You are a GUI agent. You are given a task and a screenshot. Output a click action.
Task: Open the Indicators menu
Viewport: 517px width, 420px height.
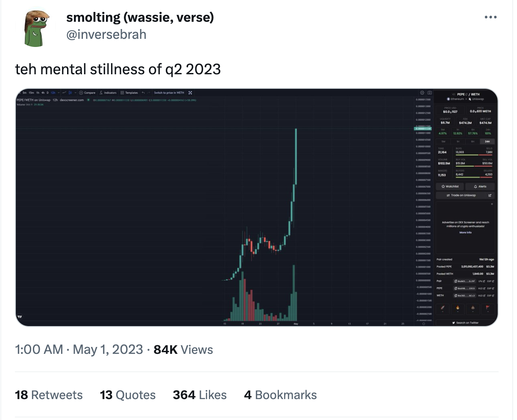click(108, 93)
